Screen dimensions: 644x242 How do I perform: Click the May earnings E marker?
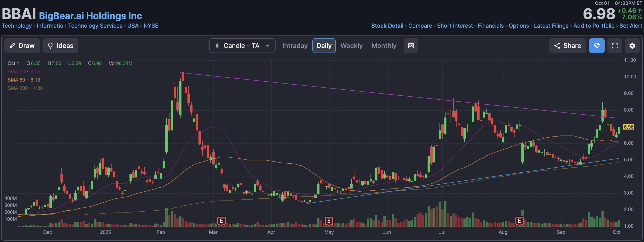pyautogui.click(x=329, y=221)
